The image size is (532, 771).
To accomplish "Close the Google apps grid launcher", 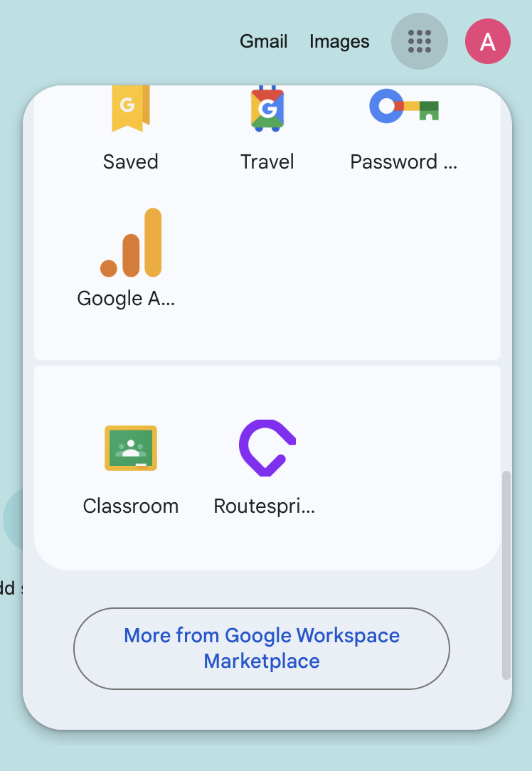I will point(420,41).
